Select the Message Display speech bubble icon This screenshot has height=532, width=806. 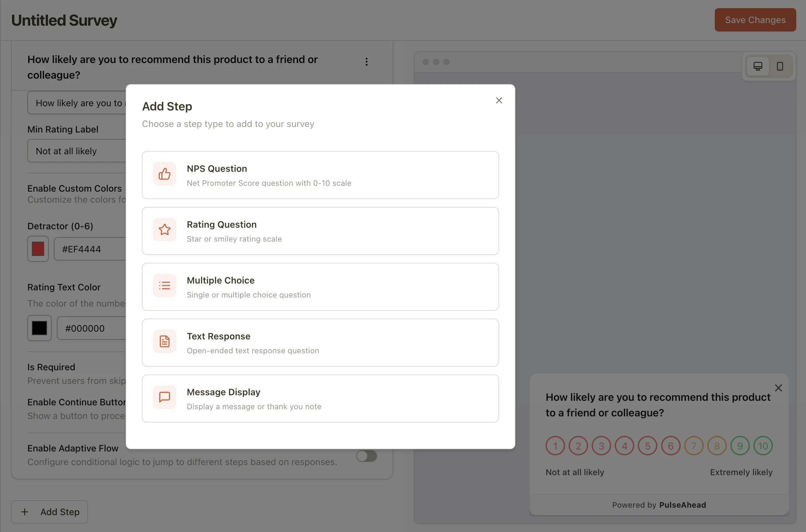pos(165,397)
